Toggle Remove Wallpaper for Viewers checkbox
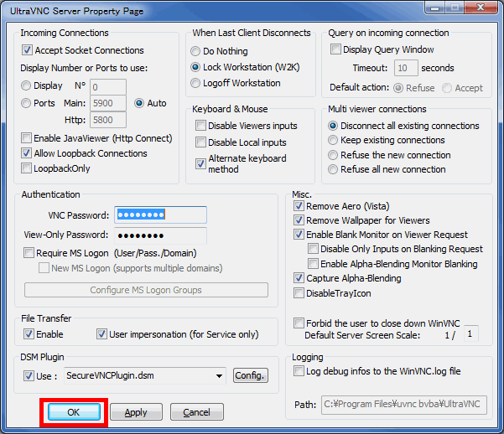The height and width of the screenshot is (434, 504). (299, 220)
